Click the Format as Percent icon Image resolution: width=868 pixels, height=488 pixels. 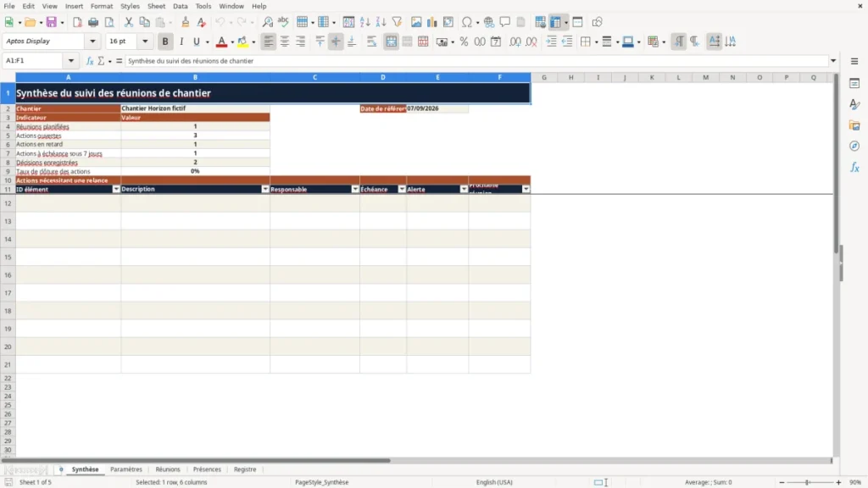[x=464, y=42]
